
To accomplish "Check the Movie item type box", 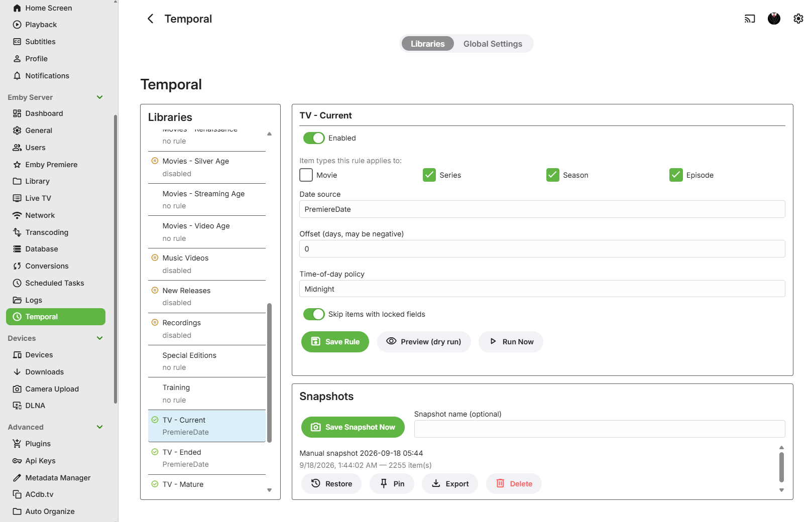I will click(x=306, y=175).
